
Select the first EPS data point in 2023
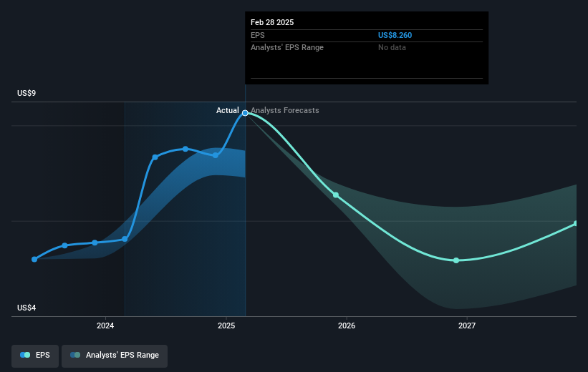point(34,259)
